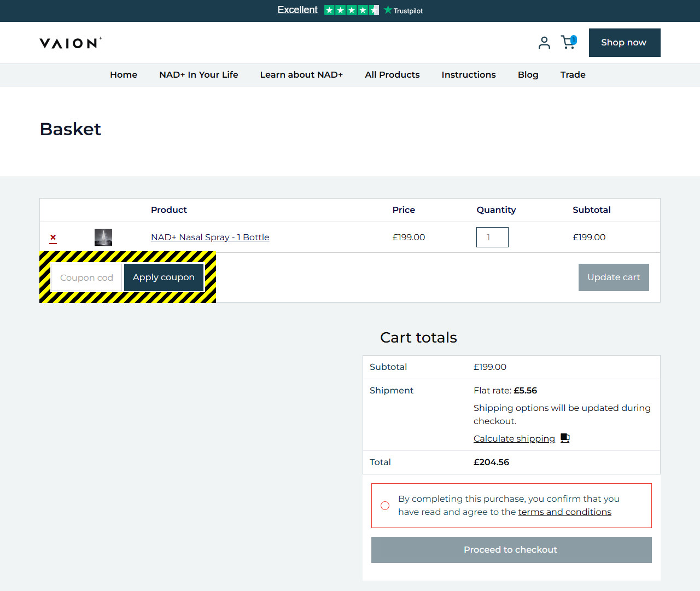
Task: Visit the Blog menu item
Action: tap(528, 75)
